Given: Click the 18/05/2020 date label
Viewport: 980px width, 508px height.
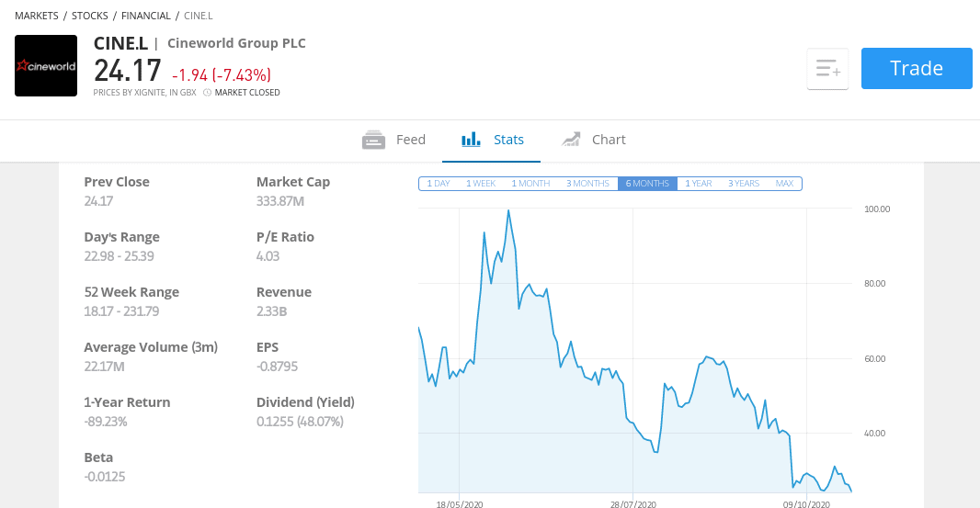Looking at the screenshot, I should click(x=460, y=504).
